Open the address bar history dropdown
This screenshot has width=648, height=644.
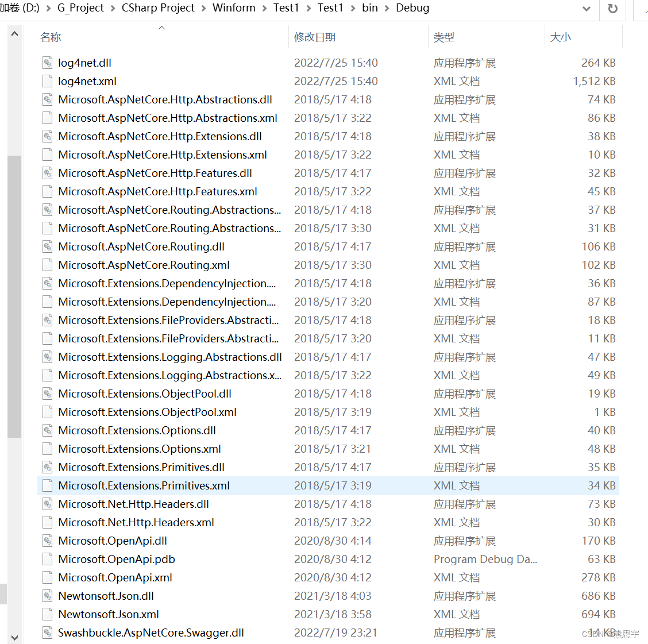[x=587, y=9]
